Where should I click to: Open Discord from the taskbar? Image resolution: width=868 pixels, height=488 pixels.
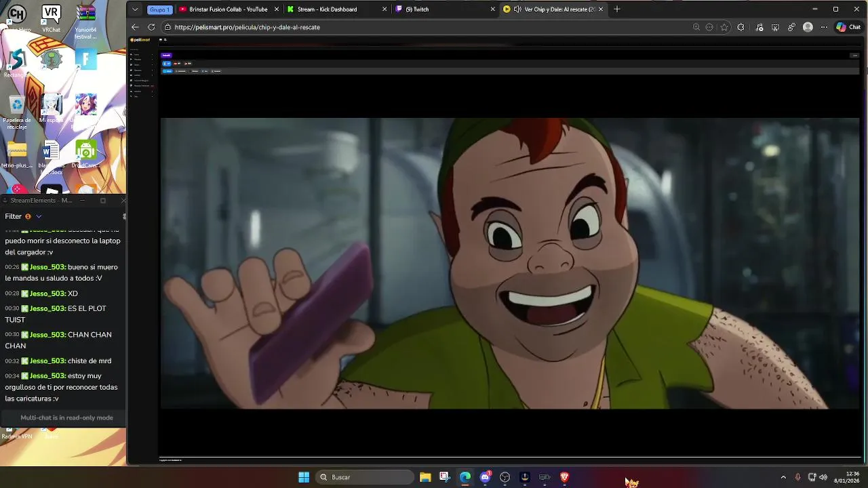[x=485, y=477]
